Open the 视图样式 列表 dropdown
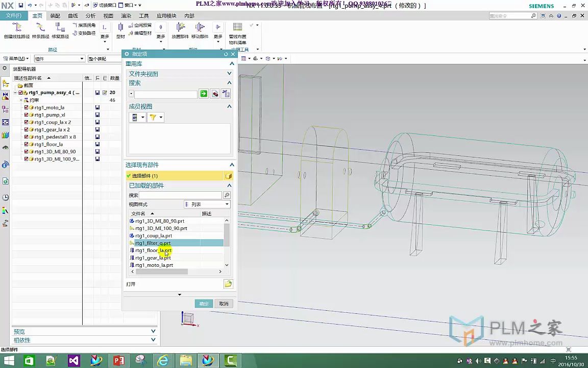 click(x=207, y=204)
